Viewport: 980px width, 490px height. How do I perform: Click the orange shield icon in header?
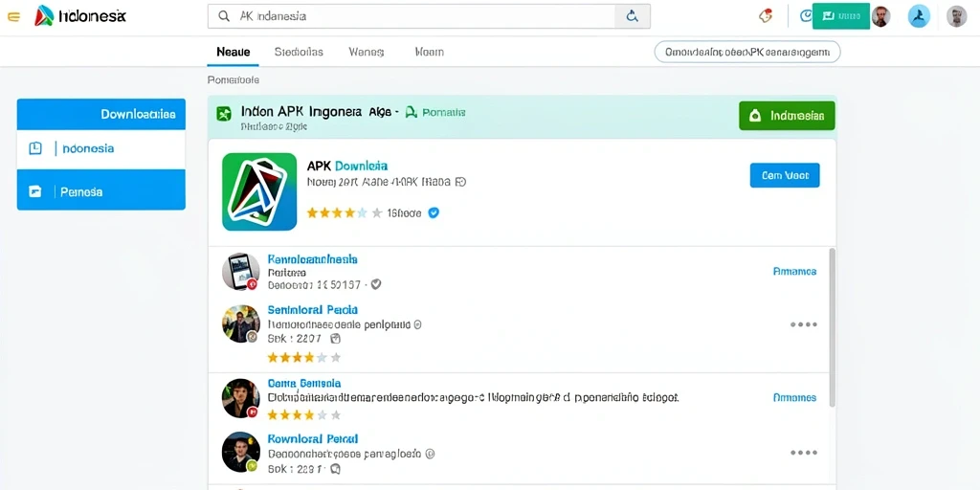(x=766, y=16)
